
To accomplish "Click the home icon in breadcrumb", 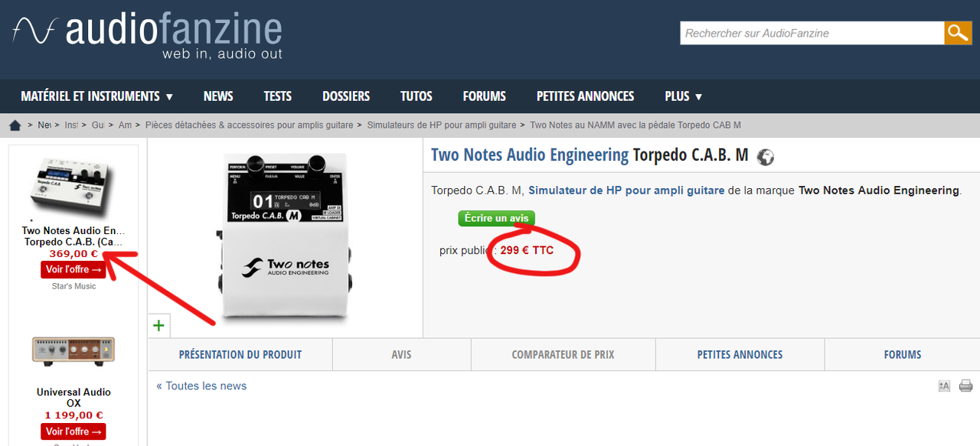I will pyautogui.click(x=15, y=125).
